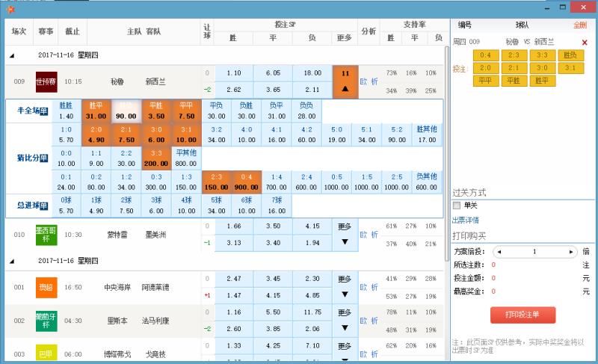
Task: Toggle score 2:0 at 4.90 odds
Action: 96,135
